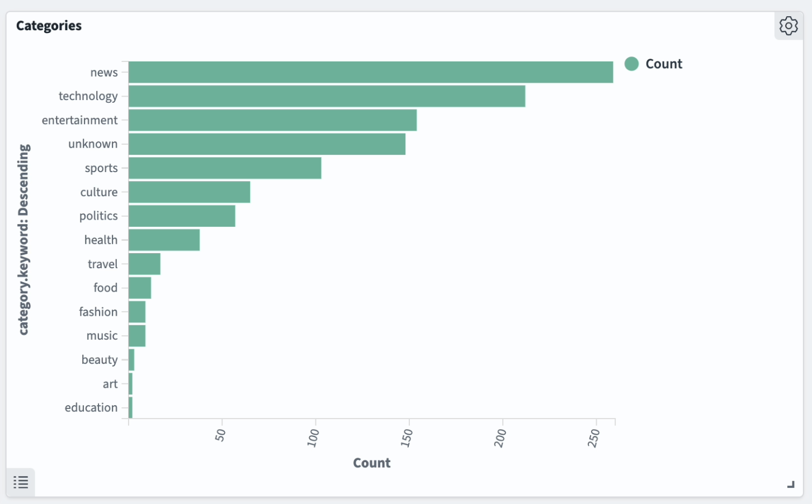Click the politics bar

182,216
